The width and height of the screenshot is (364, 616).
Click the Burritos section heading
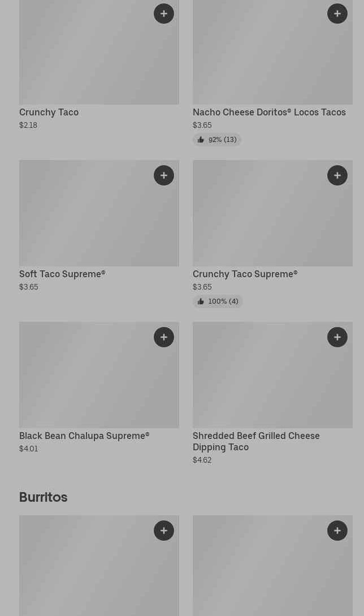[x=44, y=497]
